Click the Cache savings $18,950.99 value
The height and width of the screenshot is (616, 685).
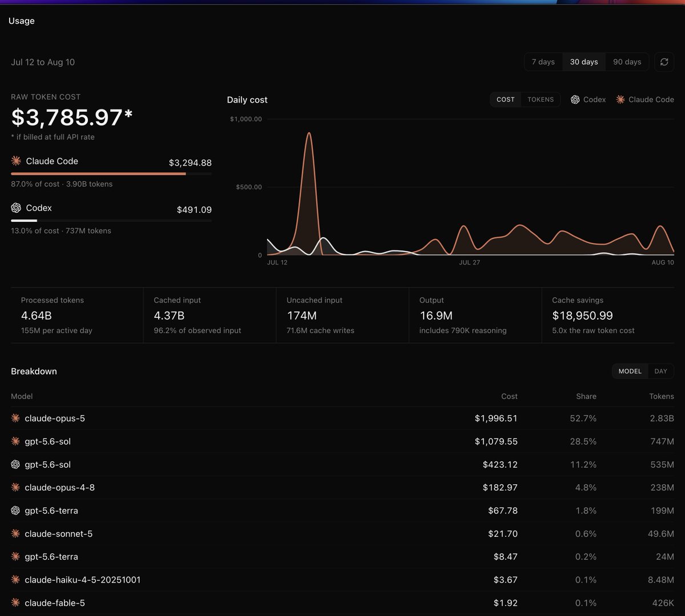(582, 315)
